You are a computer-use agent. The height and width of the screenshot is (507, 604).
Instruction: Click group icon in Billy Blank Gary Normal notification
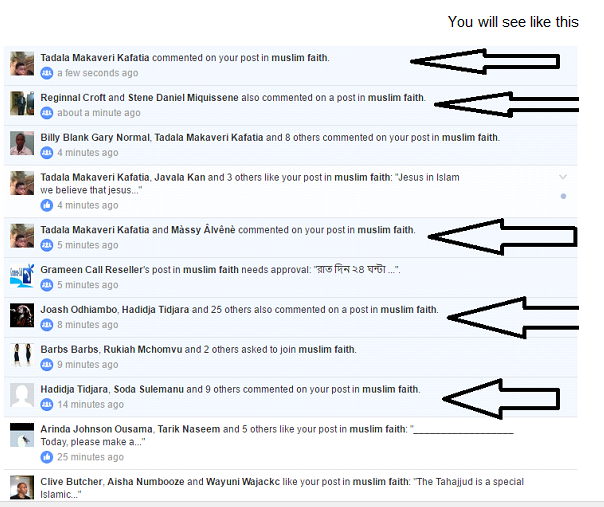click(x=47, y=153)
